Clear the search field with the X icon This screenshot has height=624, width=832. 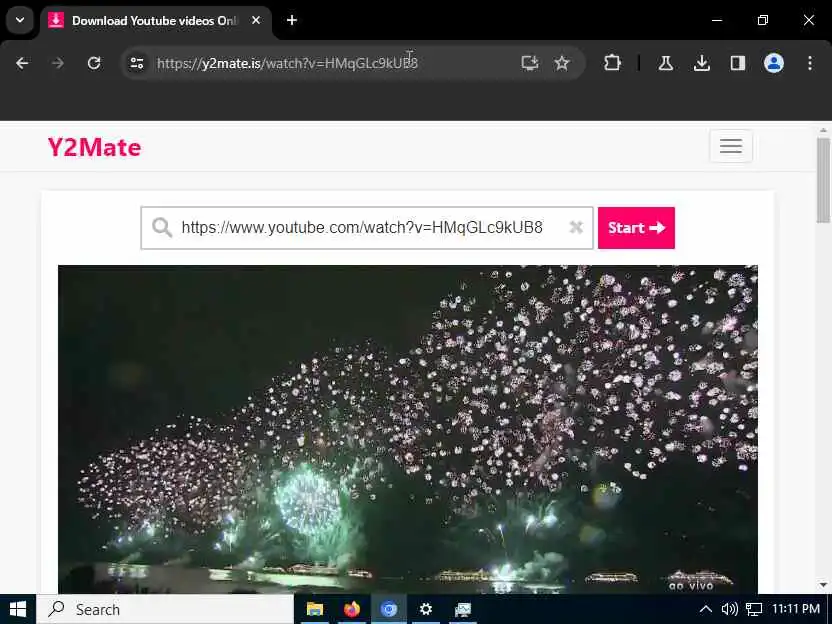(576, 228)
